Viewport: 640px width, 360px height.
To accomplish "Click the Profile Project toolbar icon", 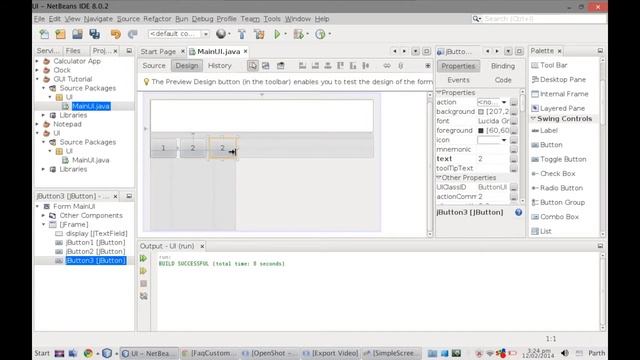I will point(320,34).
